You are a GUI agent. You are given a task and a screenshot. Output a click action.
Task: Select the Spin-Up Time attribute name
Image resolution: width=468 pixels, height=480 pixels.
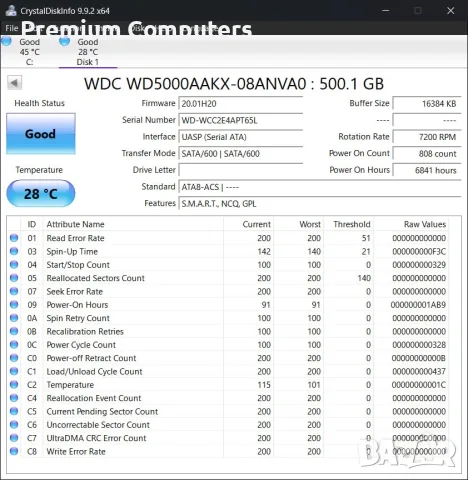point(72,251)
